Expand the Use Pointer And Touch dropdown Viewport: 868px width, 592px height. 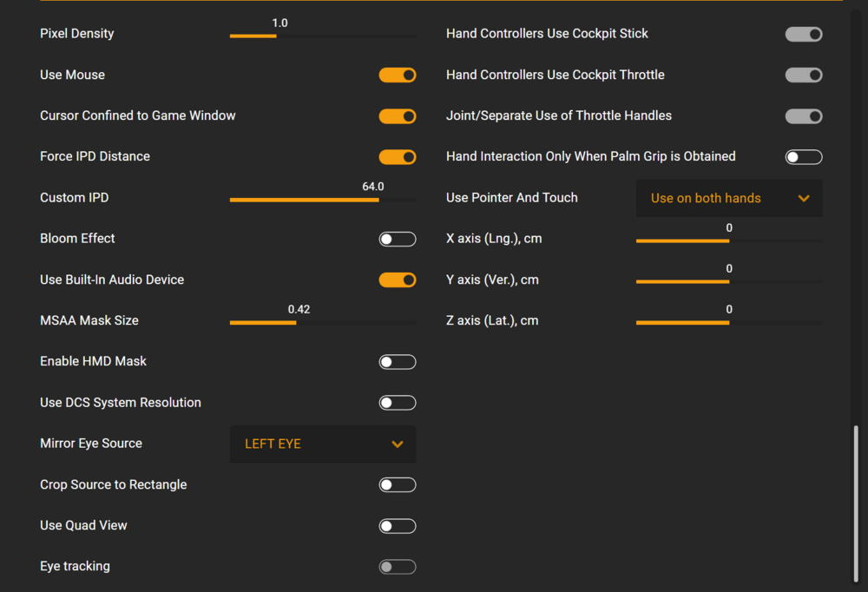729,198
